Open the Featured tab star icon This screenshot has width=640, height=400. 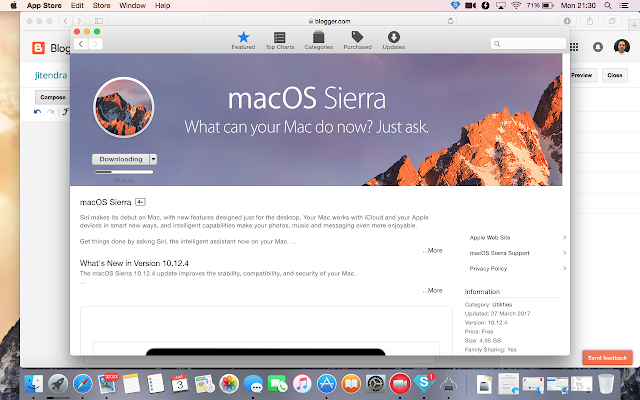click(x=243, y=37)
